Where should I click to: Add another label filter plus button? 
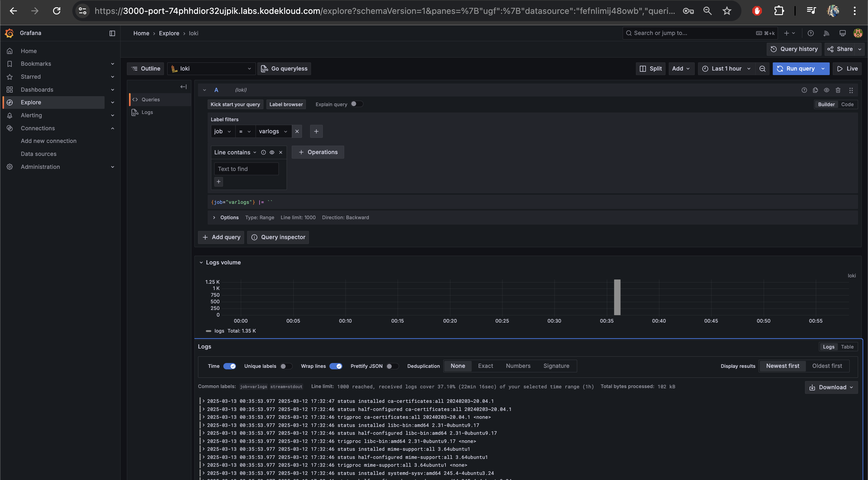(x=316, y=131)
